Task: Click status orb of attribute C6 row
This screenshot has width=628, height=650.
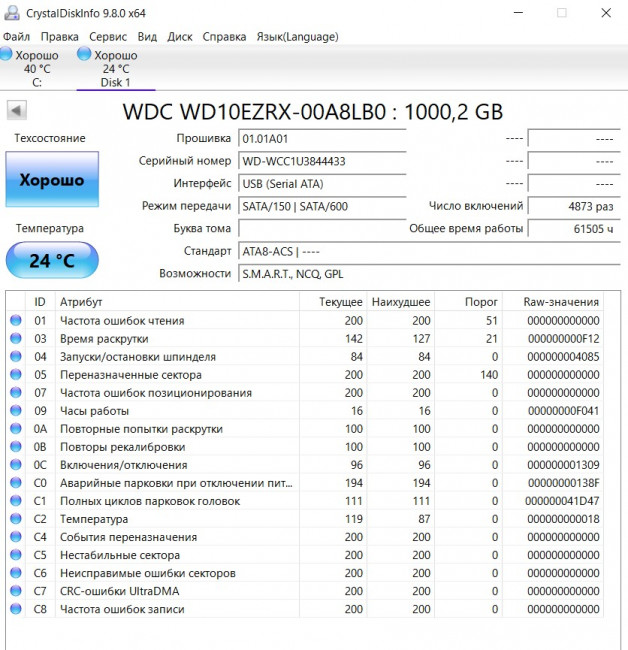Action: pos(16,572)
